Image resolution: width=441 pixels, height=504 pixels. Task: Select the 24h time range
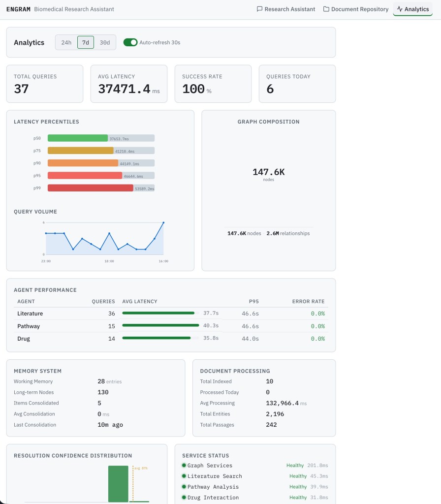pos(66,42)
